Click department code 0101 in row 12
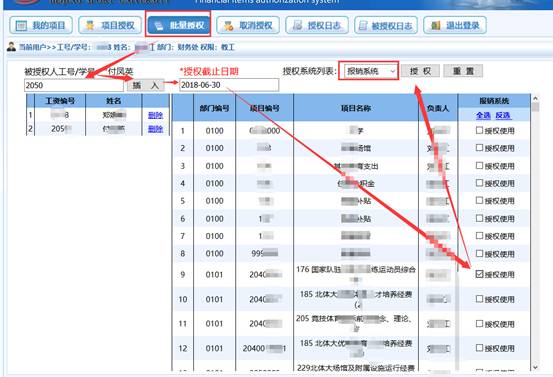The image size is (553, 377). click(214, 348)
